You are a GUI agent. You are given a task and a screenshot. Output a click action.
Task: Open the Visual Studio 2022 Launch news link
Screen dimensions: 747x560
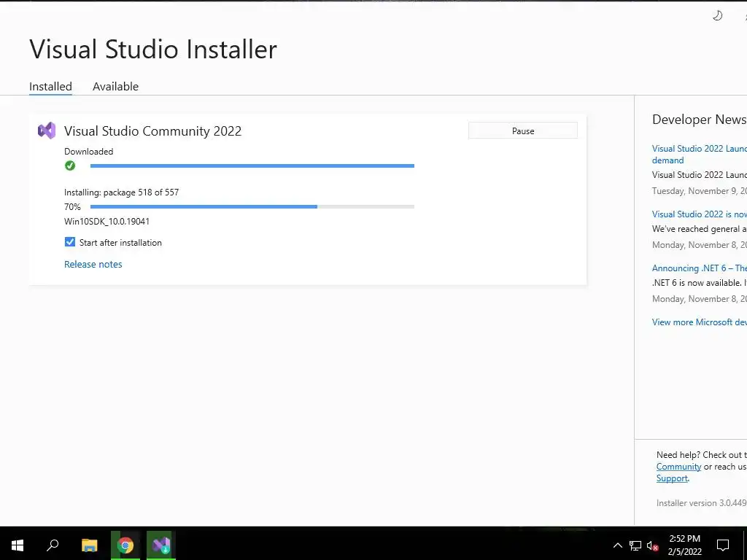[699, 155]
